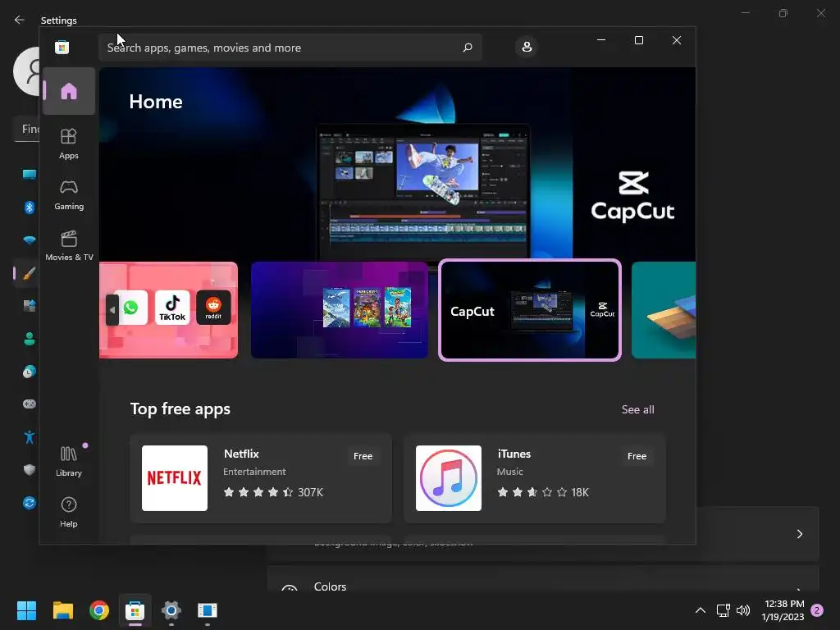Viewport: 840px width, 630px height.
Task: Select Time & language icon in Settings
Action: pyautogui.click(x=29, y=372)
